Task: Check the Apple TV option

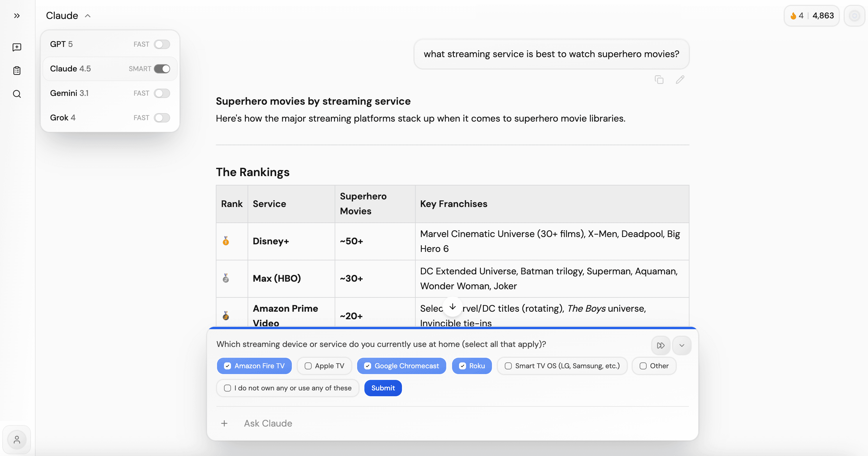Action: tap(324, 366)
